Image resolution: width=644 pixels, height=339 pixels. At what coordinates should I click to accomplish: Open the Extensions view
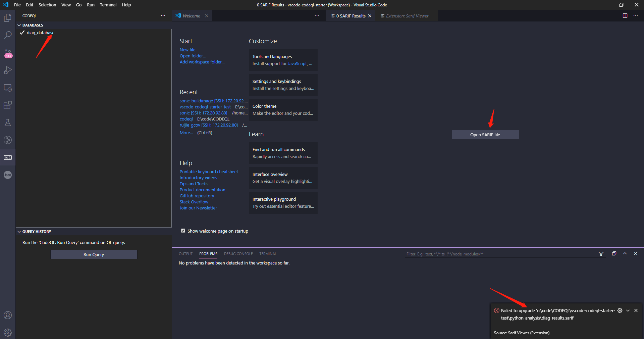7,105
